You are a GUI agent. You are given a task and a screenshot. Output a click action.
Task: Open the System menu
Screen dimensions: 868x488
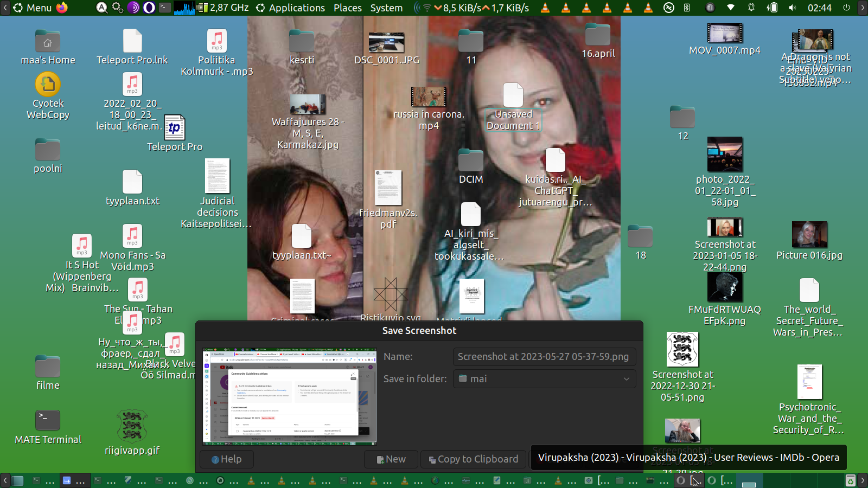tap(386, 8)
